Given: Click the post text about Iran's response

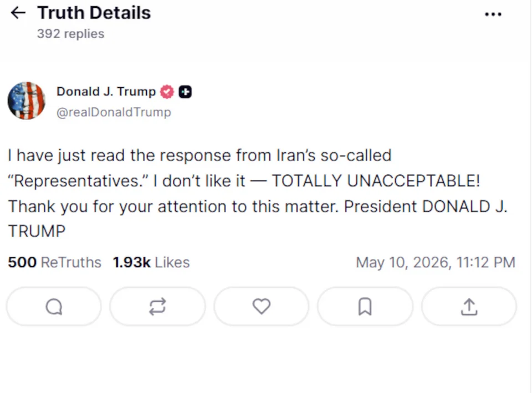Looking at the screenshot, I should (258, 193).
